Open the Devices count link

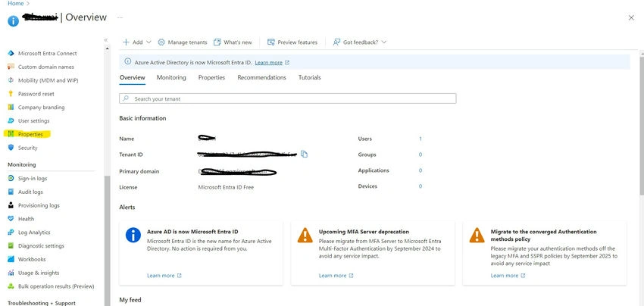coord(420,186)
